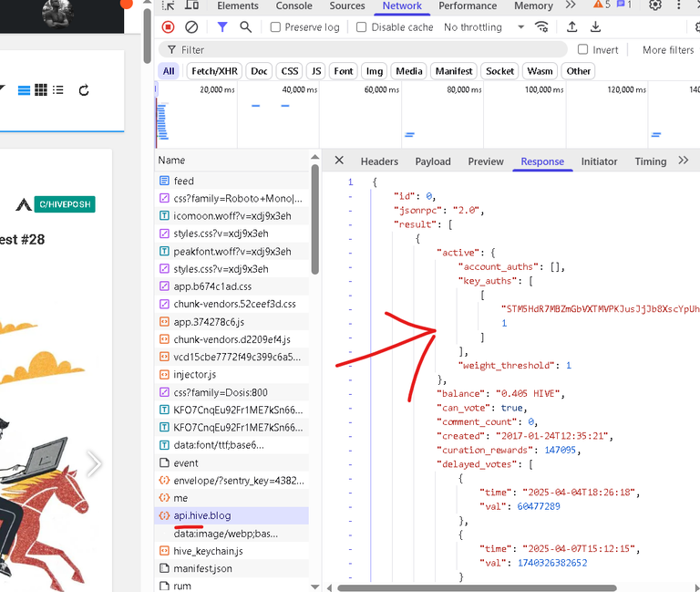This screenshot has width=700, height=592.
Task: Clear the network log
Action: (191, 27)
